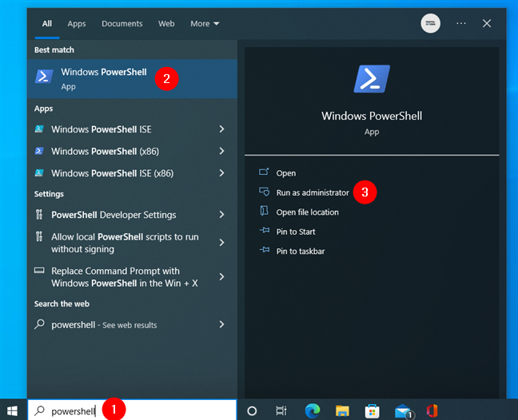Click the taskbar search box
This screenshot has height=420, width=518.
(132, 410)
